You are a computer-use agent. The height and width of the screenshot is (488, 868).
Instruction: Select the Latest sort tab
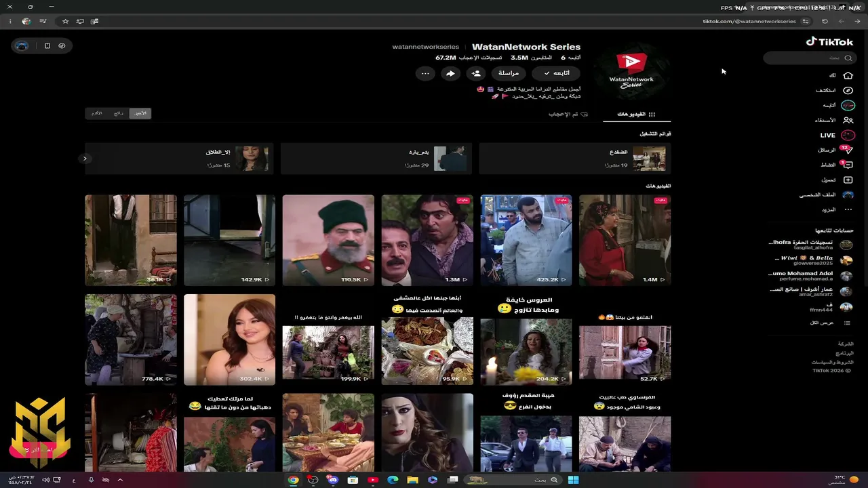click(140, 113)
